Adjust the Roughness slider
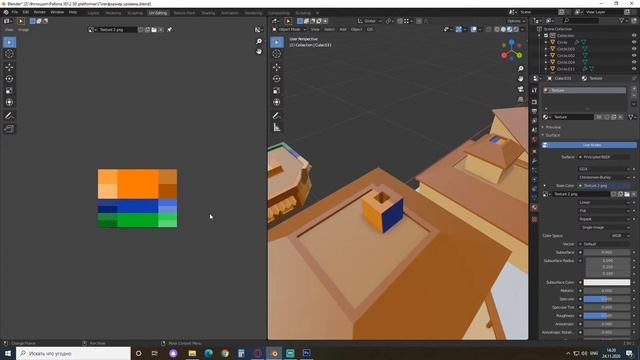The height and width of the screenshot is (360, 640). pyautogui.click(x=607, y=316)
